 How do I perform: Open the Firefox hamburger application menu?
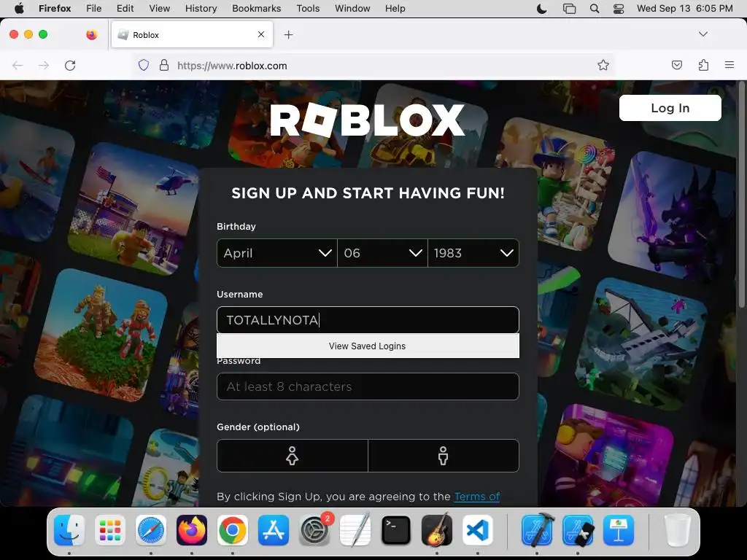pyautogui.click(x=729, y=65)
